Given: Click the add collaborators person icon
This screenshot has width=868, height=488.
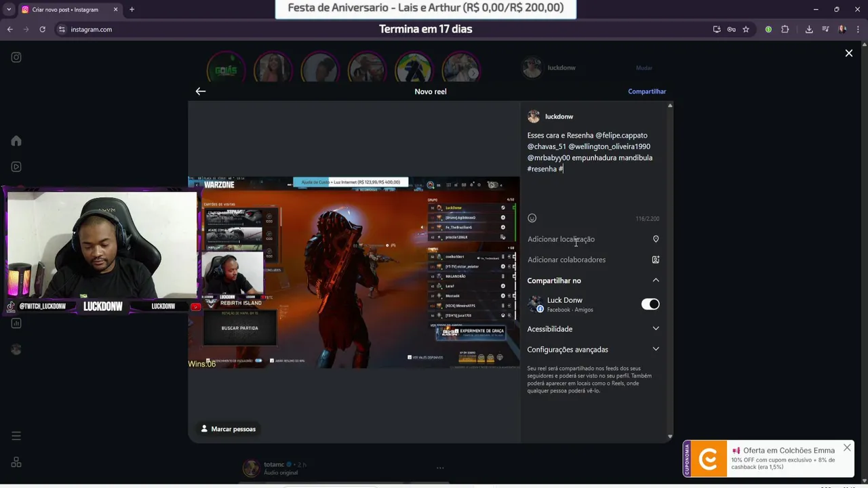Looking at the screenshot, I should (656, 260).
